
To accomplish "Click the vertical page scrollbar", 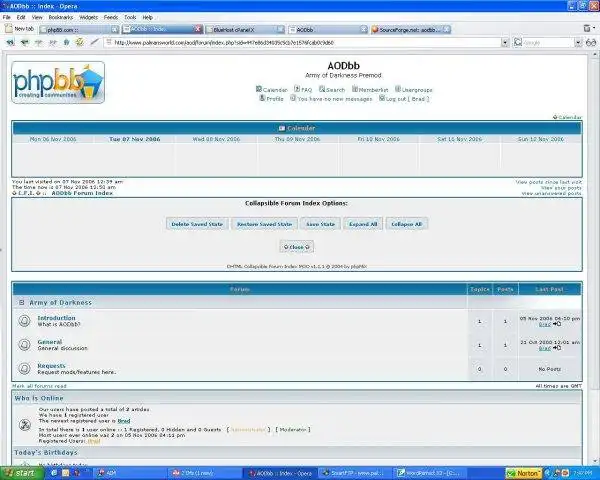I will click(595, 257).
